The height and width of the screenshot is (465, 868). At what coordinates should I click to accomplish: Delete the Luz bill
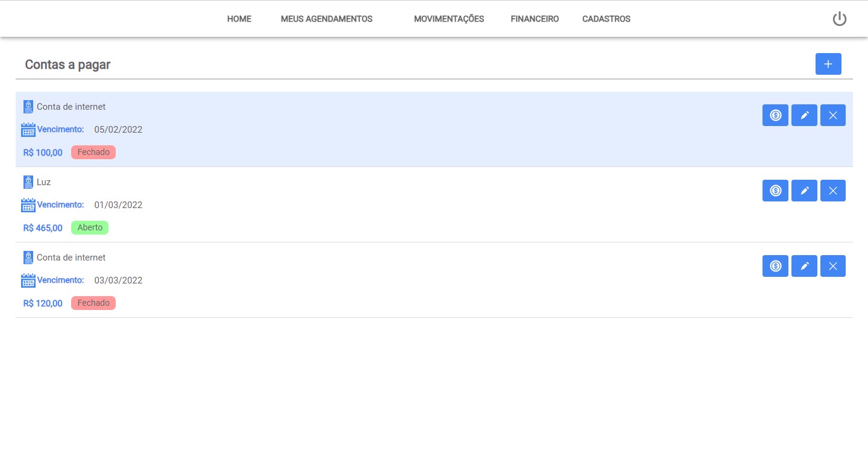833,191
